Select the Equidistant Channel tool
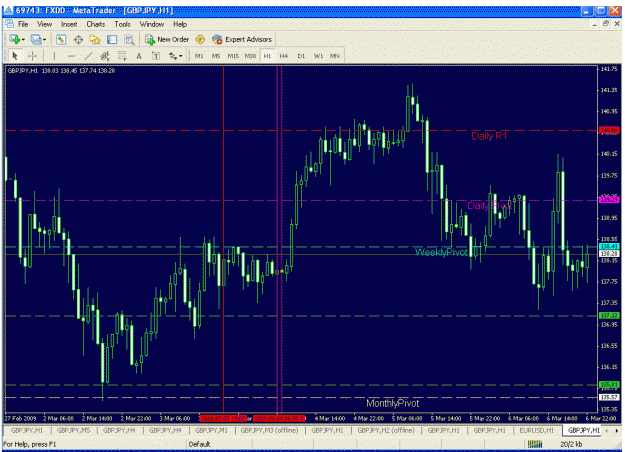Image resolution: width=625 pixels, height=452 pixels. click(x=105, y=56)
